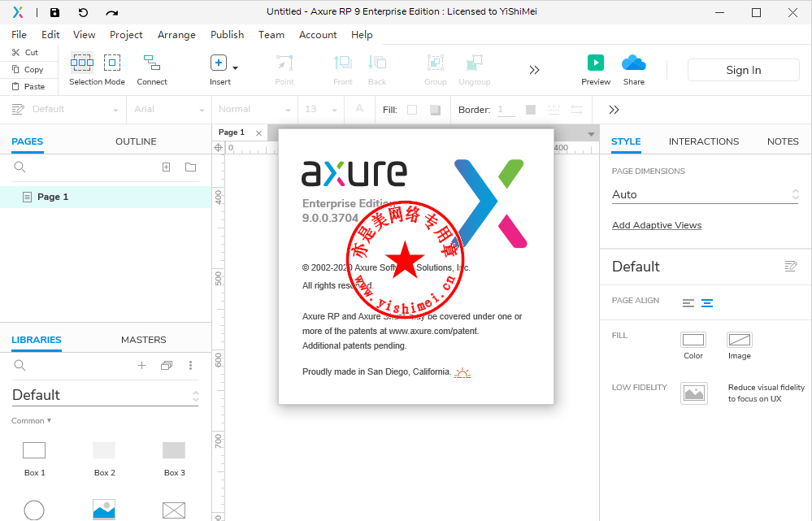
Task: Activate the Connect tool
Action: click(152, 68)
